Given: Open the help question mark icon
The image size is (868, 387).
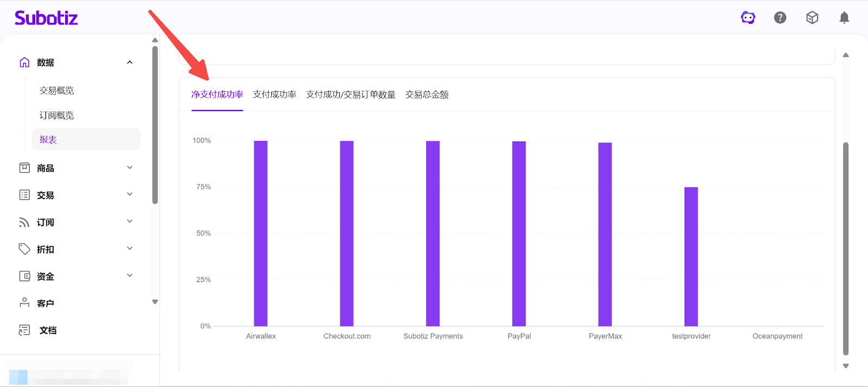Looking at the screenshot, I should click(x=780, y=18).
